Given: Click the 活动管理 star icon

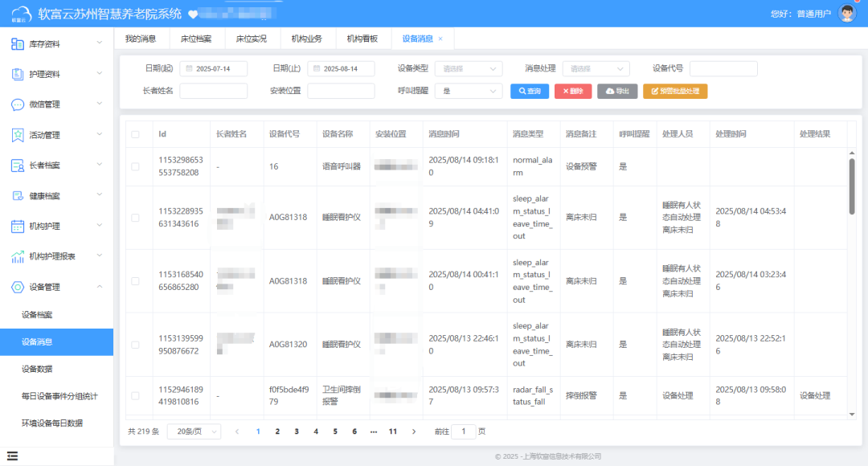Looking at the screenshot, I should click(18, 135).
